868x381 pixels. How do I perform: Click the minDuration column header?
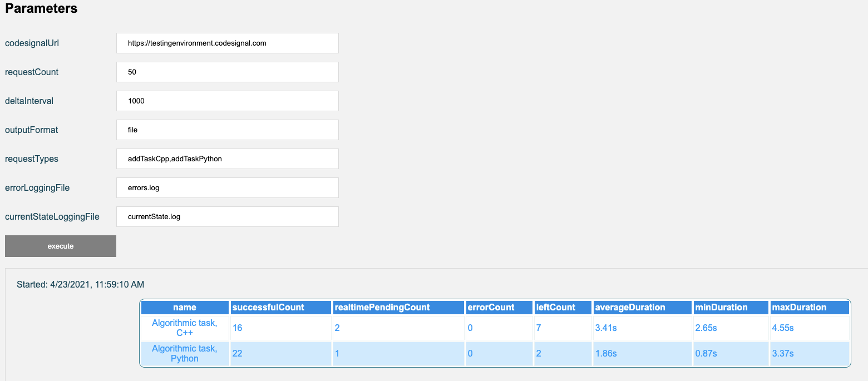(x=731, y=307)
